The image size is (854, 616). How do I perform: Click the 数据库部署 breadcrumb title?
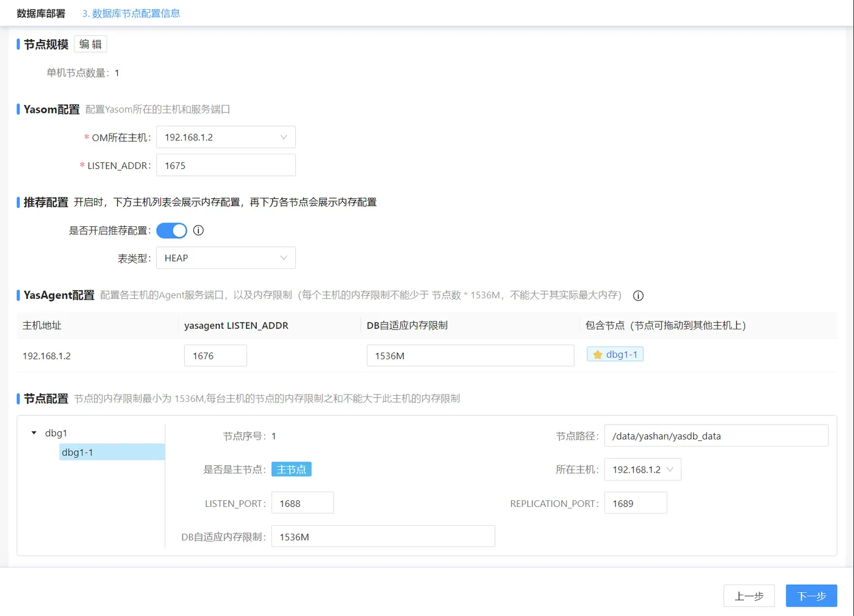pos(40,12)
